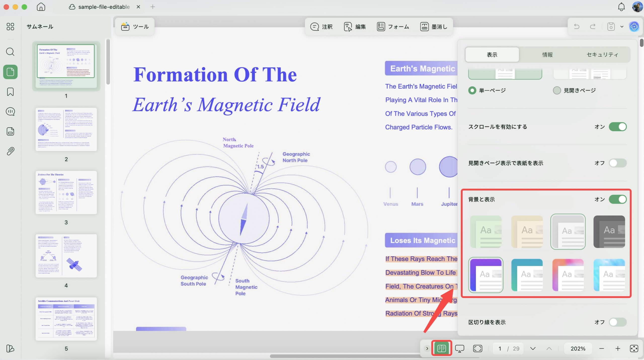The image size is (644, 360).
Task: Open the search panel in left sidebar
Action: point(10,52)
